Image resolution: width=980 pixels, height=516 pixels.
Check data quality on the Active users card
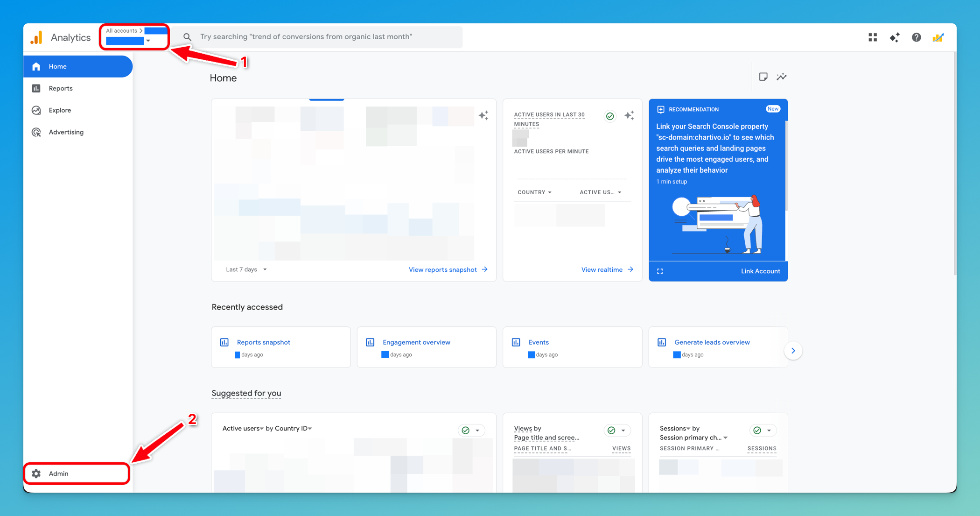[x=610, y=116]
